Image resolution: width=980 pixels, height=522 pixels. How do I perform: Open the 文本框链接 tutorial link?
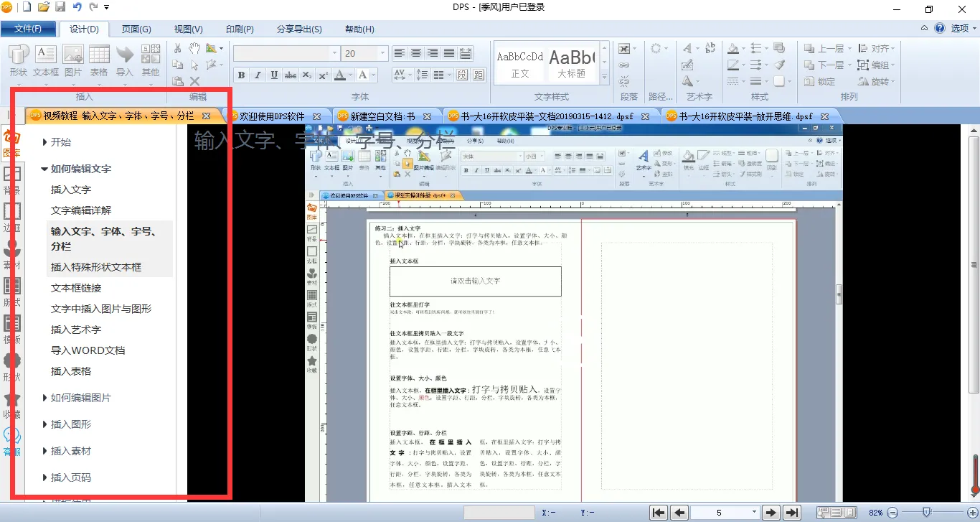(x=76, y=288)
